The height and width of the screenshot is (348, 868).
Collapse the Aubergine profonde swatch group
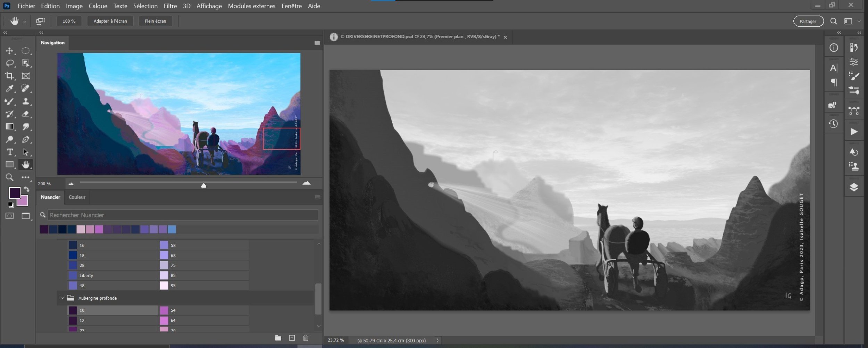pos(62,298)
